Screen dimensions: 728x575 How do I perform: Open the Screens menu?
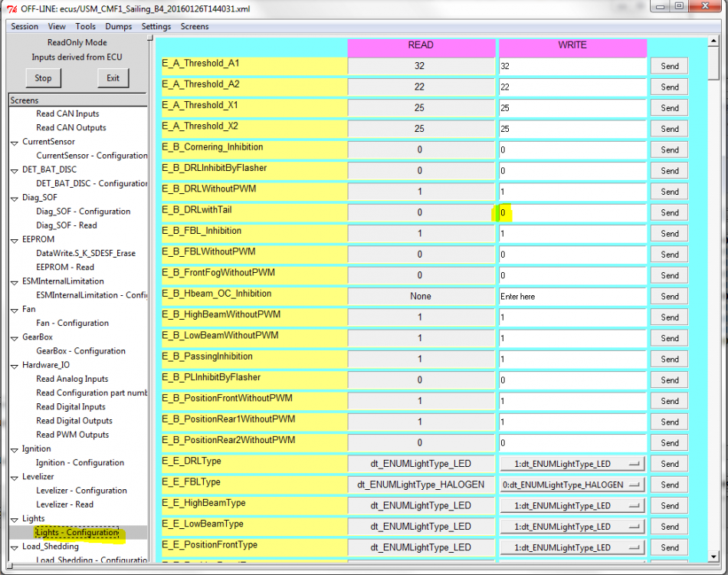pyautogui.click(x=195, y=27)
